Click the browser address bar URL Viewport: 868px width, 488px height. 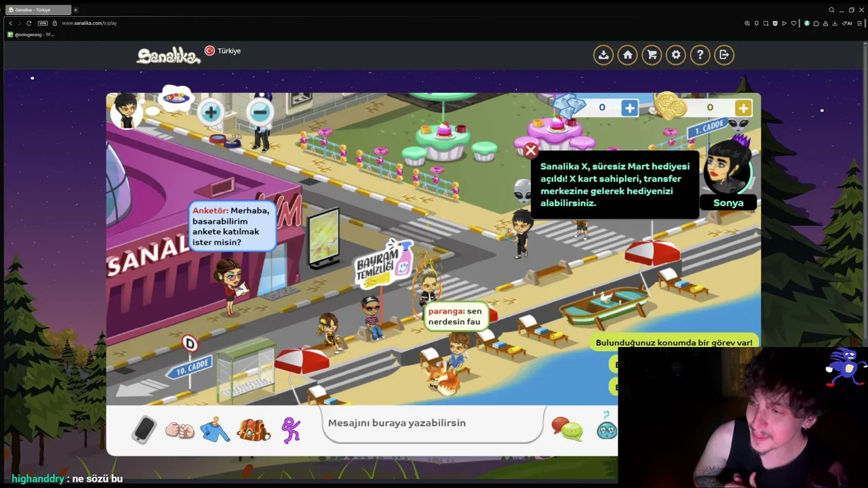(x=89, y=23)
